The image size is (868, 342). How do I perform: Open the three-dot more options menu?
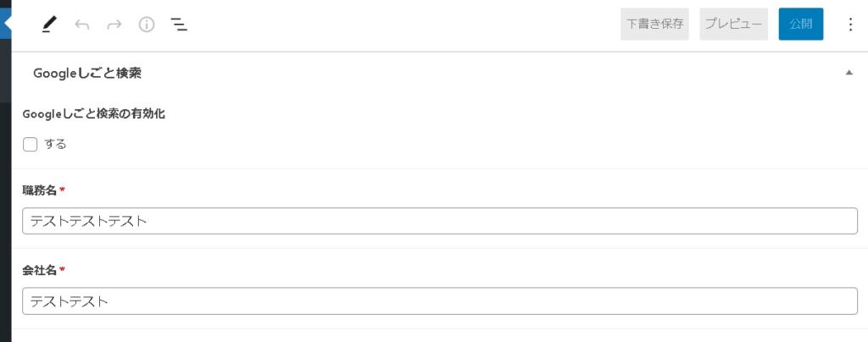pos(851,25)
